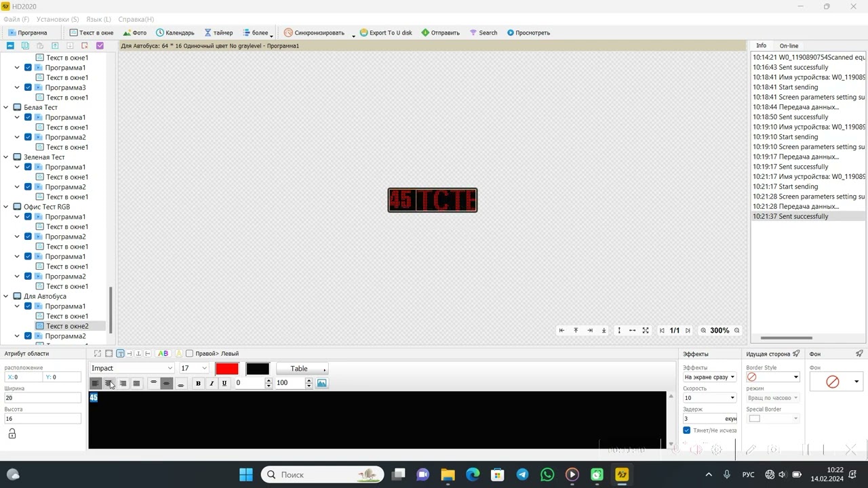Uncheck Программа1 under Для Автобуса
868x488 pixels.
coord(28,306)
